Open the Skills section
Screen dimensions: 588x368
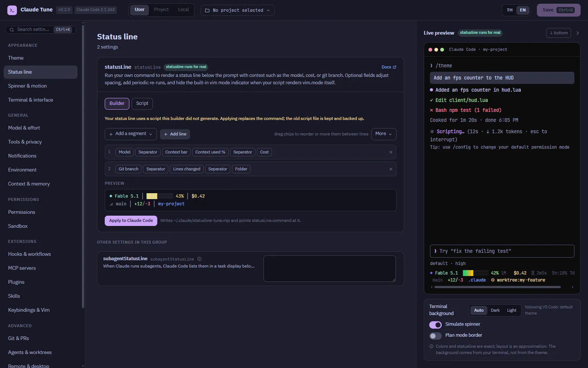[x=40, y=296]
